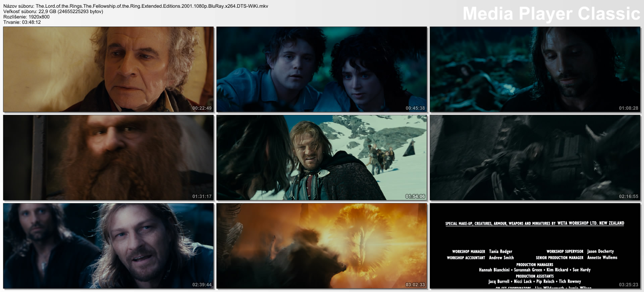Select the red-bearded dwarf thumbnail
Screen dimensions: 644x292
coord(108,157)
